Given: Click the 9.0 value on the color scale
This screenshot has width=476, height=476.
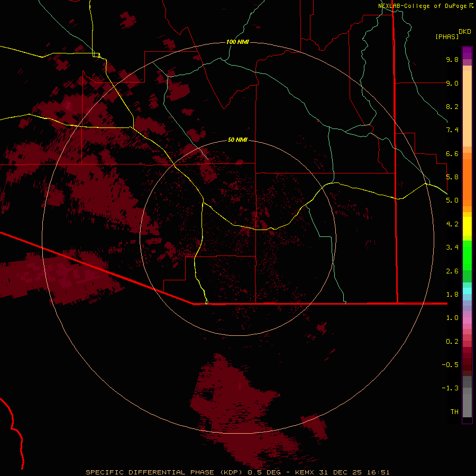Looking at the screenshot, I should pyautogui.click(x=452, y=83).
